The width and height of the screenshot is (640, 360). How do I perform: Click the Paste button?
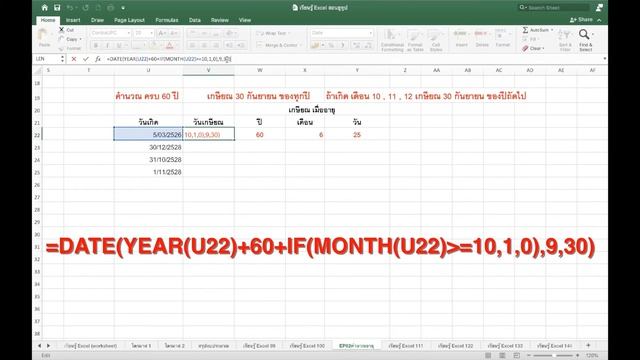pos(44,38)
